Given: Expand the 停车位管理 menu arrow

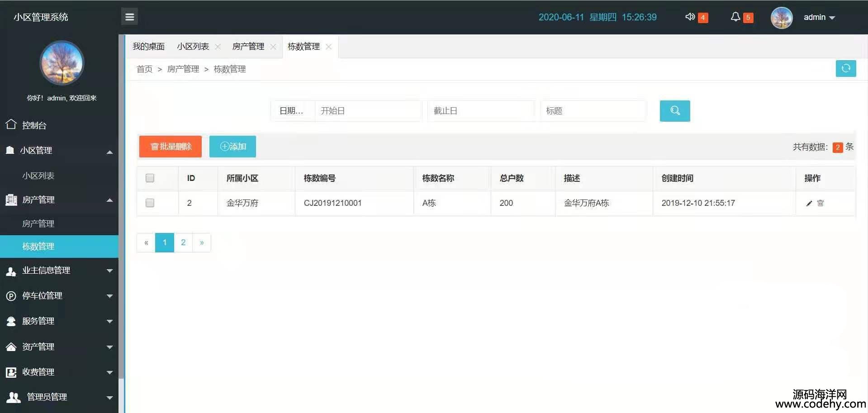Looking at the screenshot, I should [x=109, y=296].
